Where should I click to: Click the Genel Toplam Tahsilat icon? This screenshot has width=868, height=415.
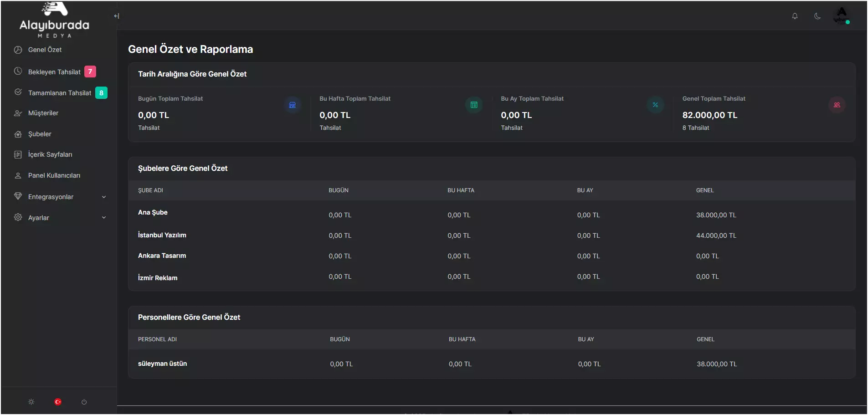pos(837,105)
